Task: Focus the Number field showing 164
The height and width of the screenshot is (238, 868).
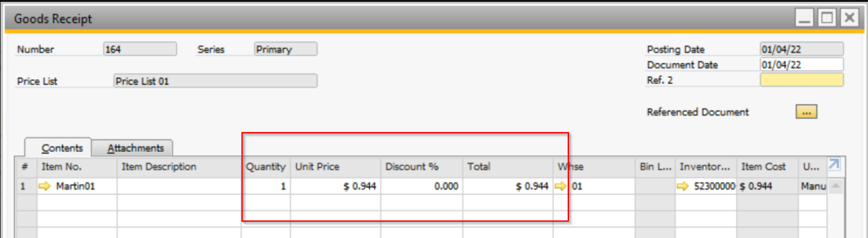Action: 140,49
